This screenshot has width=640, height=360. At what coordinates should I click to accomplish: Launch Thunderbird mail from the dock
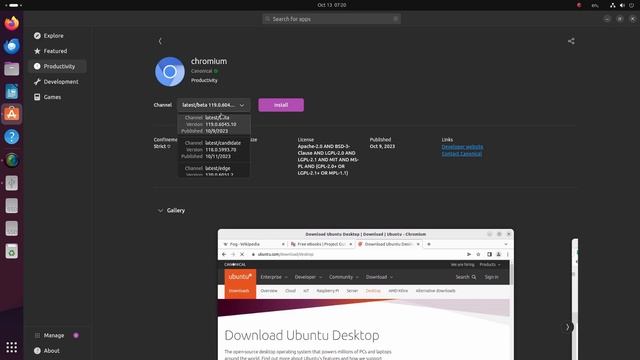tap(11, 46)
